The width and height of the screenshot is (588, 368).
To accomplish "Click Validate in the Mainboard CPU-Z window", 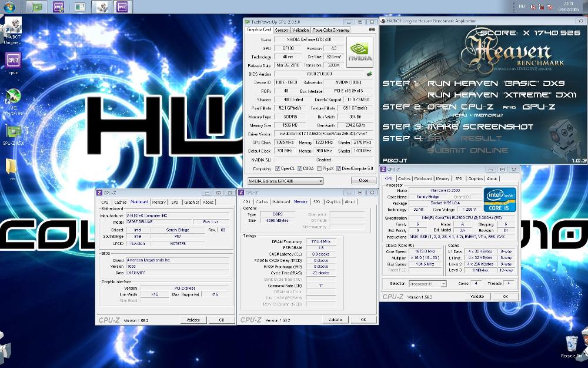I will click(194, 320).
